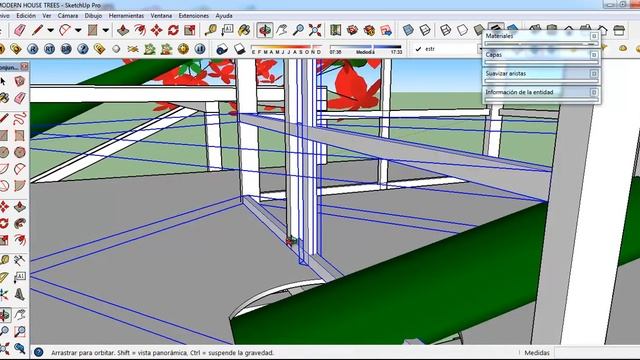The width and height of the screenshot is (640, 360).
Task: Select the Pan hand tool in top toolbar
Action: tap(282, 30)
